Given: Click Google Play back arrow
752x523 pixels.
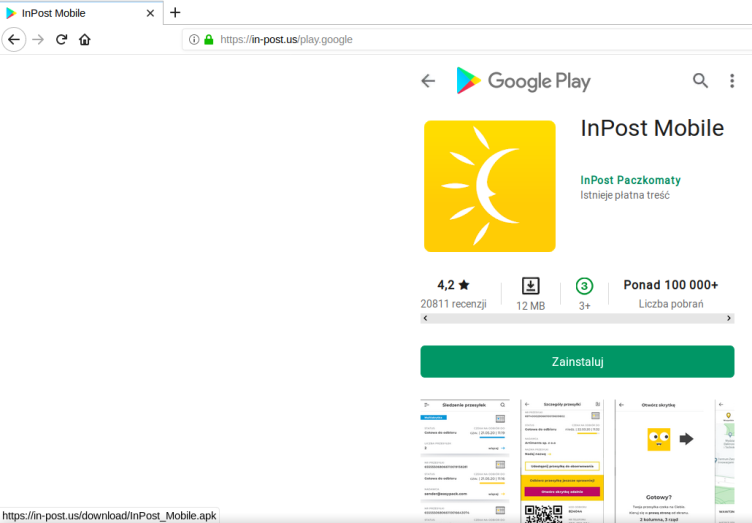Looking at the screenshot, I should 428,81.
